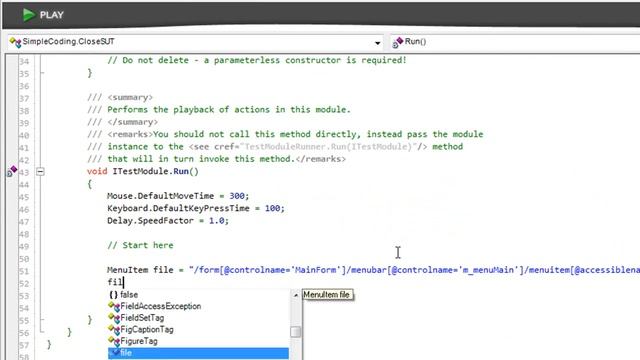Click the class icon beside SimpleCoding.CloseSUT
Image resolution: width=640 pixels, height=360 pixels.
tap(16, 42)
